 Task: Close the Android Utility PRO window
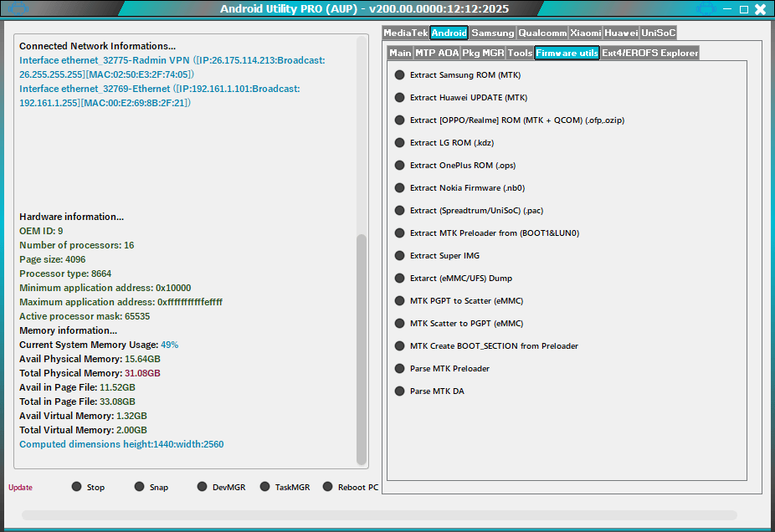coord(761,9)
